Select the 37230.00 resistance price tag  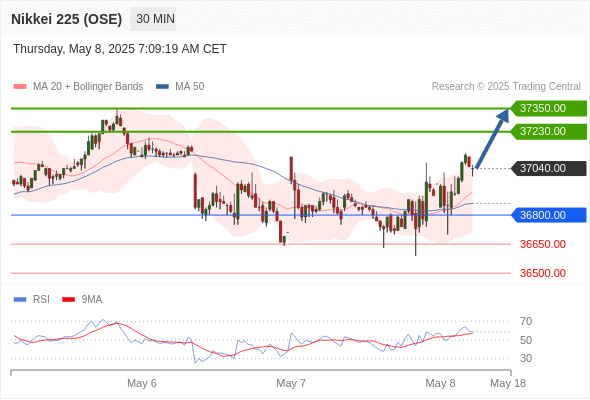pos(549,131)
